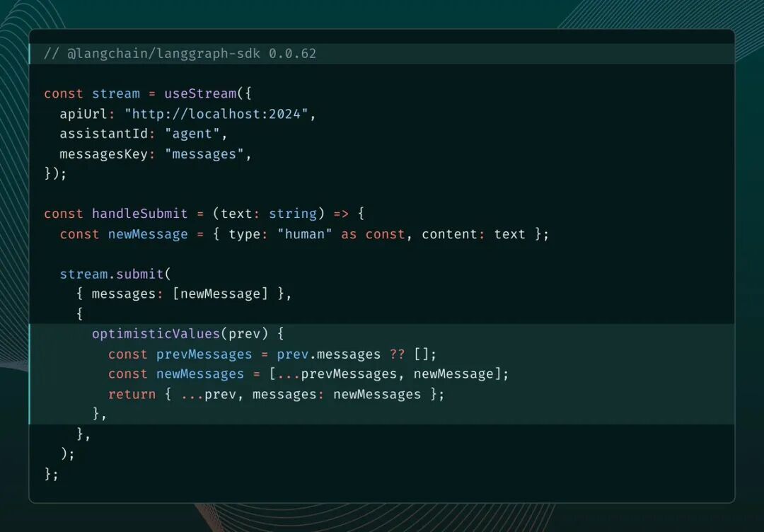Click 'handleSubmit' function name

point(140,214)
